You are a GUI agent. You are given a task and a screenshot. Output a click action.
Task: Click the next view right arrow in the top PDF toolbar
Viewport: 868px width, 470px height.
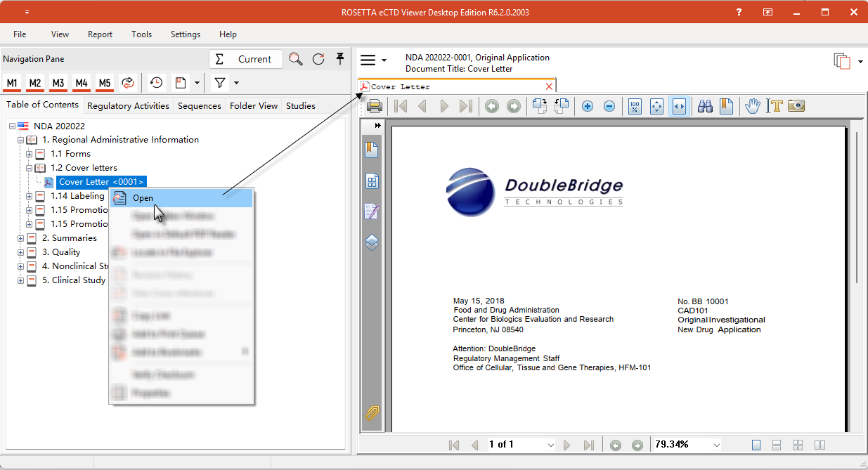tap(514, 106)
